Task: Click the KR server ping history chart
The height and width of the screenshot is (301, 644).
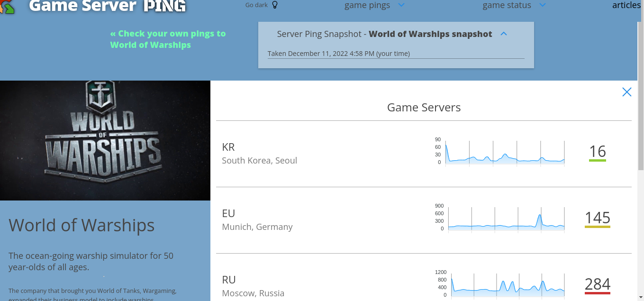Action: 500,152
